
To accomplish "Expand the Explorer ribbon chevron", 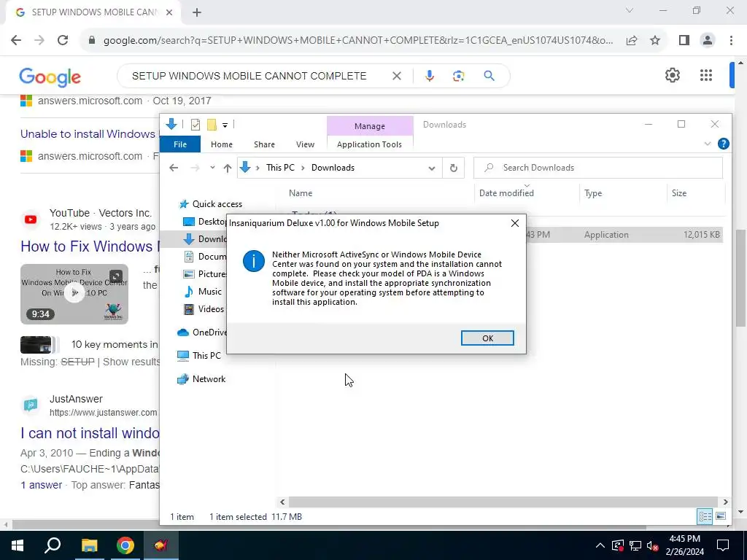I will [x=708, y=144].
